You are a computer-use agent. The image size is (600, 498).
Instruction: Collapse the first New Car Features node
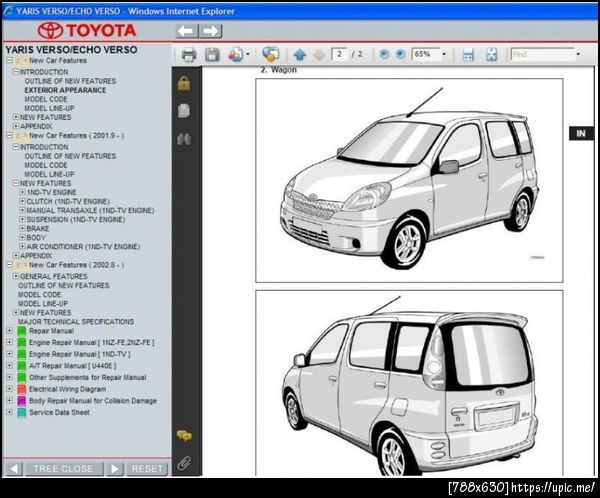(x=10, y=60)
